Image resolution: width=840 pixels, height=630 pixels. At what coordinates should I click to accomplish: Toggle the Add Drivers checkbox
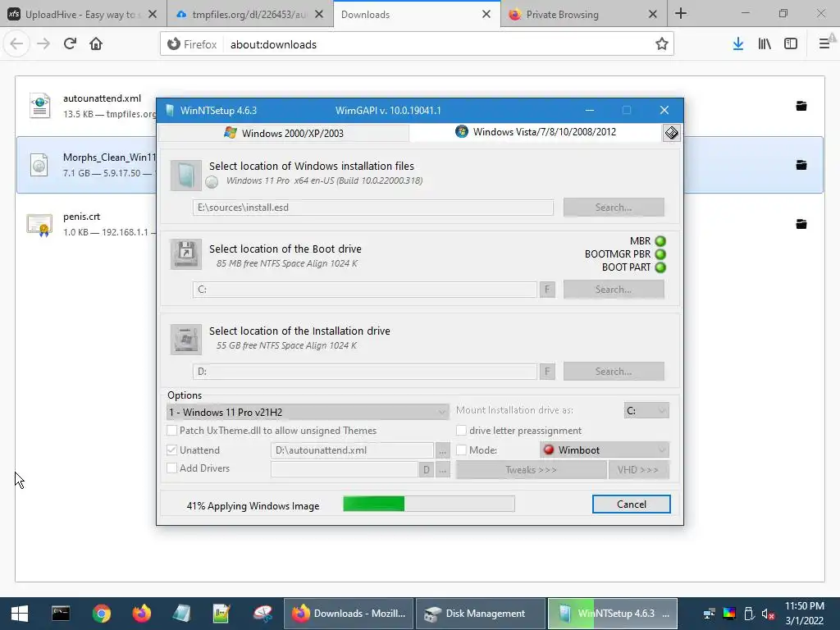click(172, 468)
